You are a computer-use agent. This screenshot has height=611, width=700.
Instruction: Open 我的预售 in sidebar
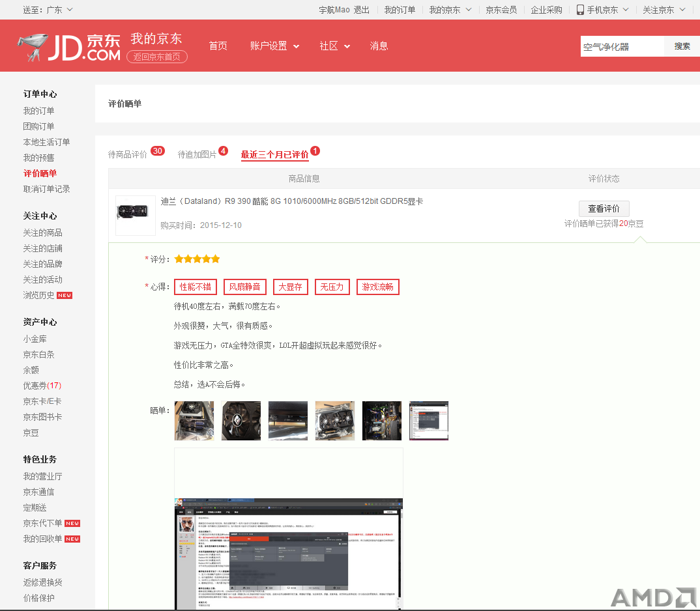[x=39, y=158]
